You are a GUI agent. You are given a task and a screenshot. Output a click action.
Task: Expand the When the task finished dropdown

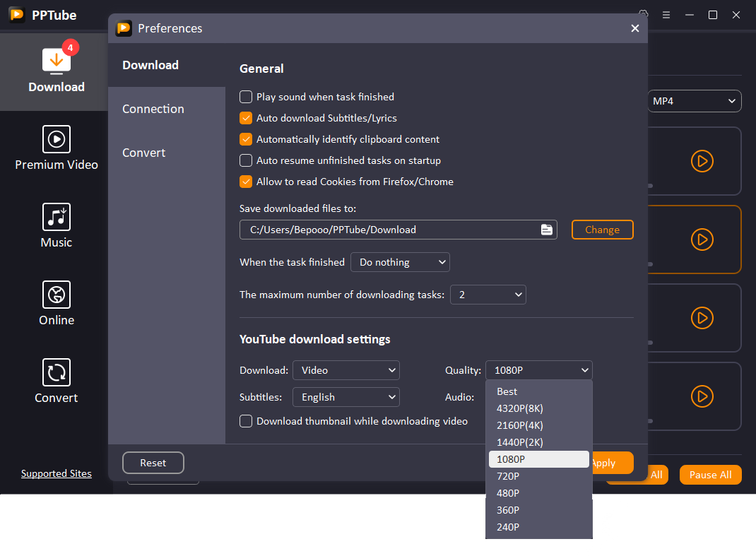point(400,262)
